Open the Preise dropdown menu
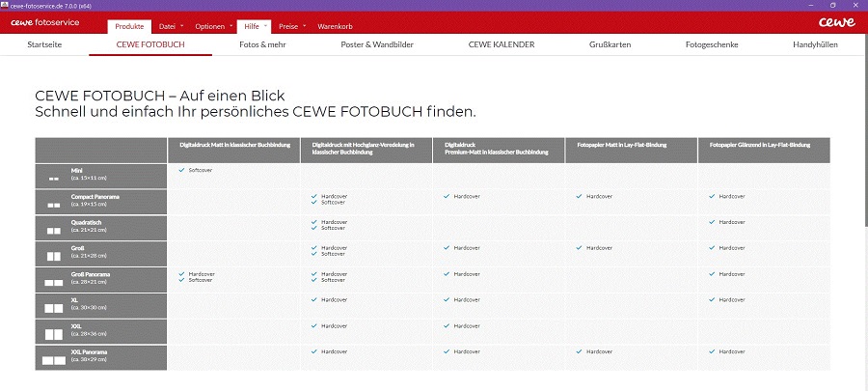This screenshot has width=868, height=391. point(291,26)
